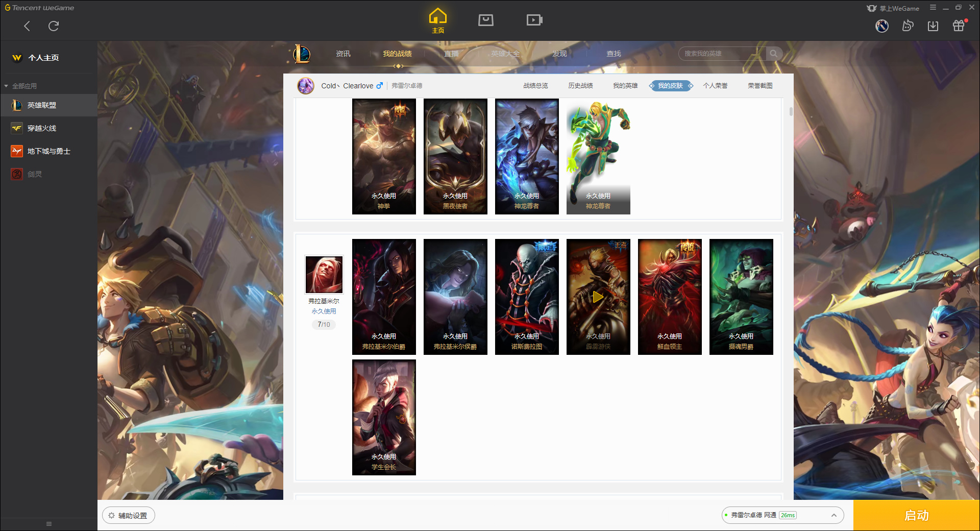Open the hamburger main menu icon
This screenshot has width=980, height=531.
coord(933,8)
